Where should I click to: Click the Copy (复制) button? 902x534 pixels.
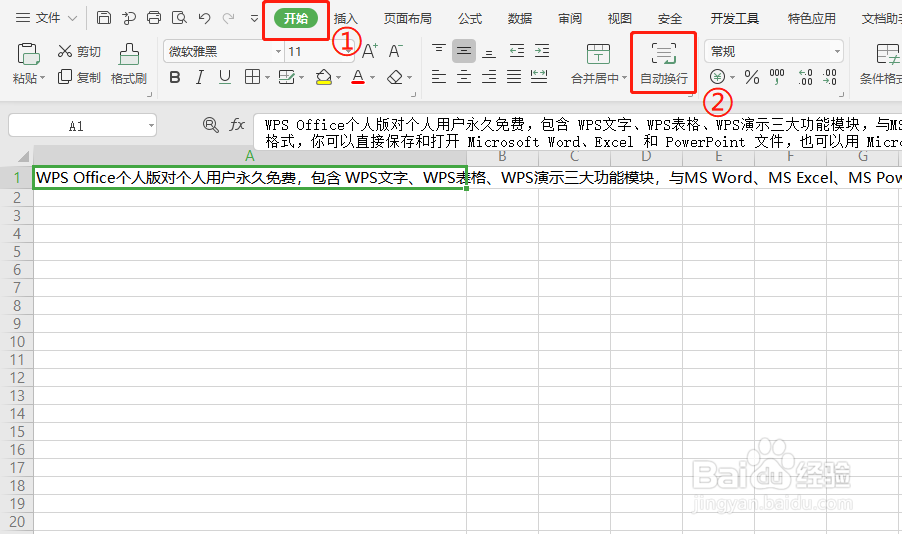coord(79,77)
